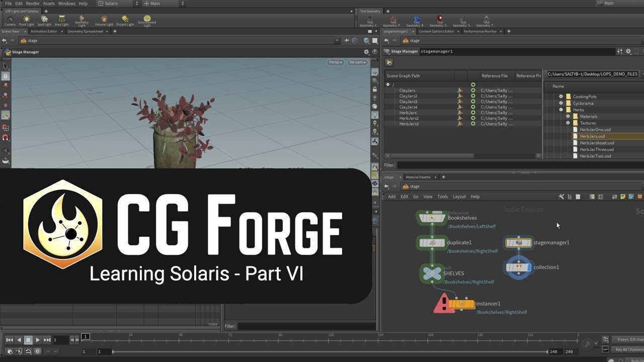
Task: Toggle the green plus for the root row
Action: point(473,84)
